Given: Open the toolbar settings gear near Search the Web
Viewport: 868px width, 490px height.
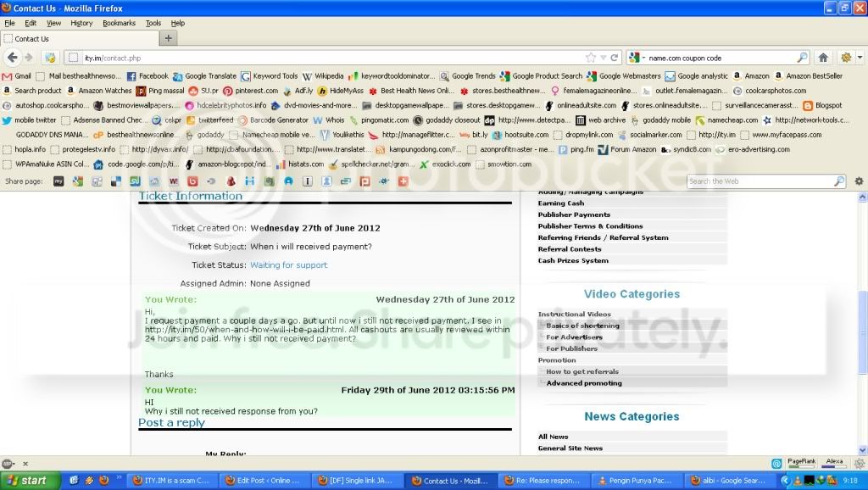Looking at the screenshot, I should coord(859,181).
